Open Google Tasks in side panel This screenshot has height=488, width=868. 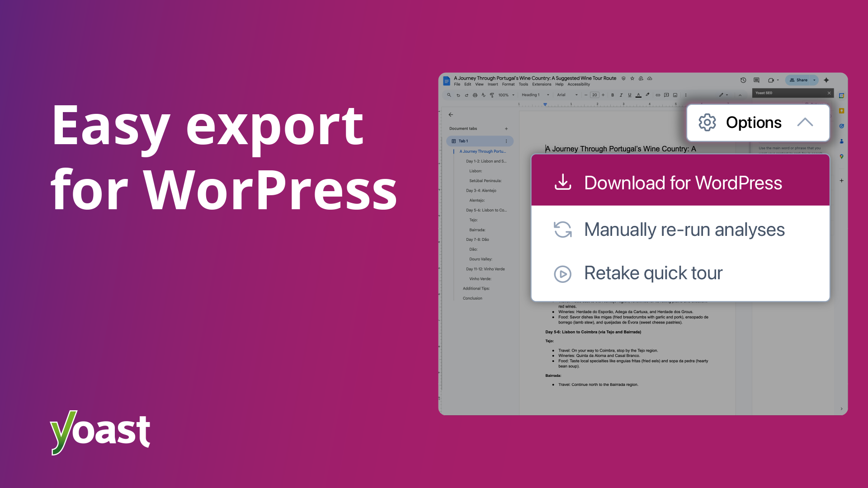(x=841, y=126)
